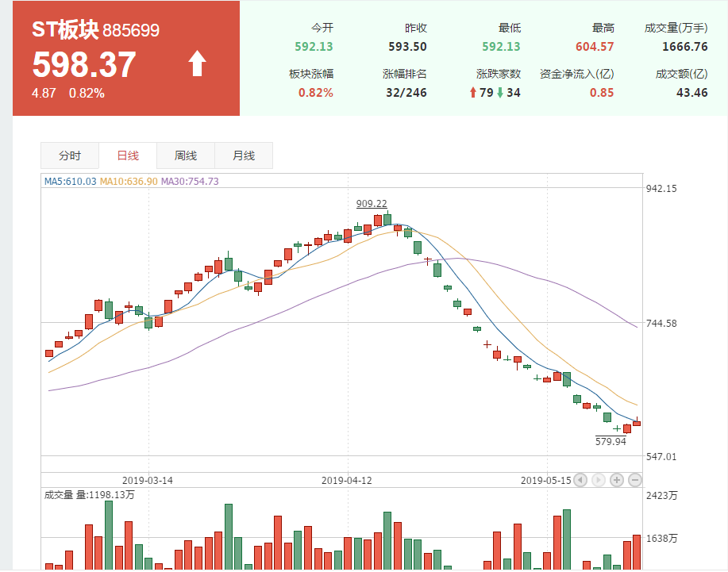Click the 942.15 price axis label
Image resolution: width=728 pixels, height=572 pixels.
tap(661, 188)
